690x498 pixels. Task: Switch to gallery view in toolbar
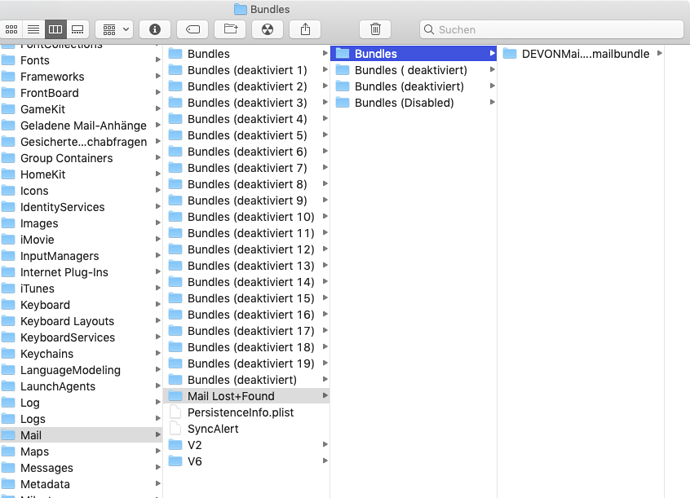[77, 30]
